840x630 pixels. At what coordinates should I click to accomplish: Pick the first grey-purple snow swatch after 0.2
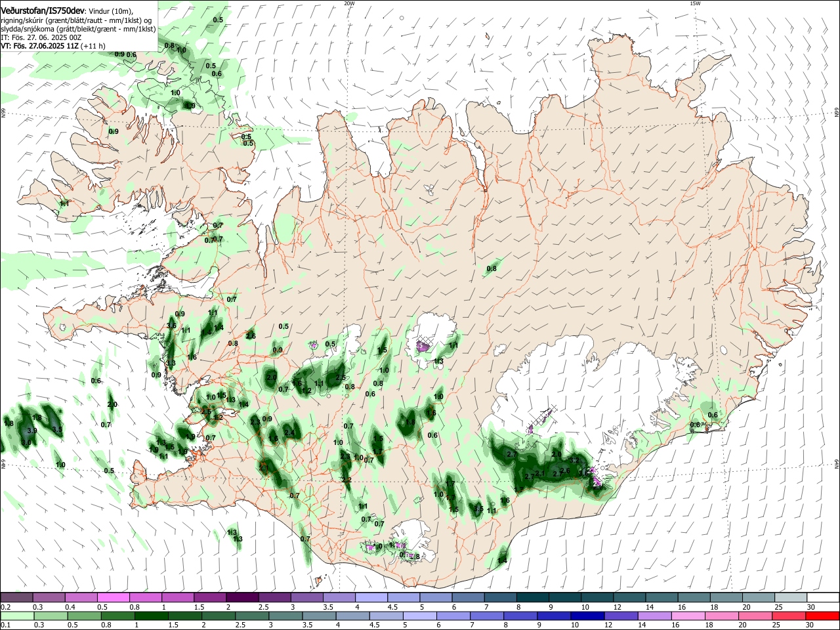[x=17, y=598]
